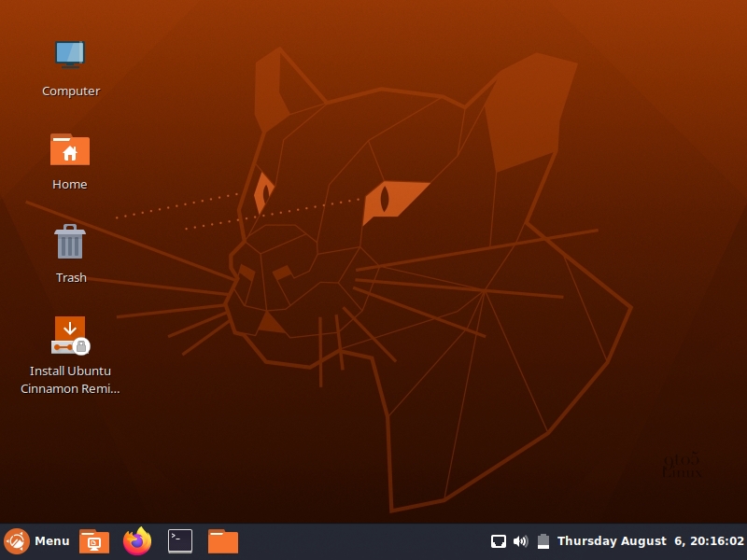Image resolution: width=747 pixels, height=560 pixels.
Task: Click the 'Trash' icon label
Action: (x=71, y=278)
